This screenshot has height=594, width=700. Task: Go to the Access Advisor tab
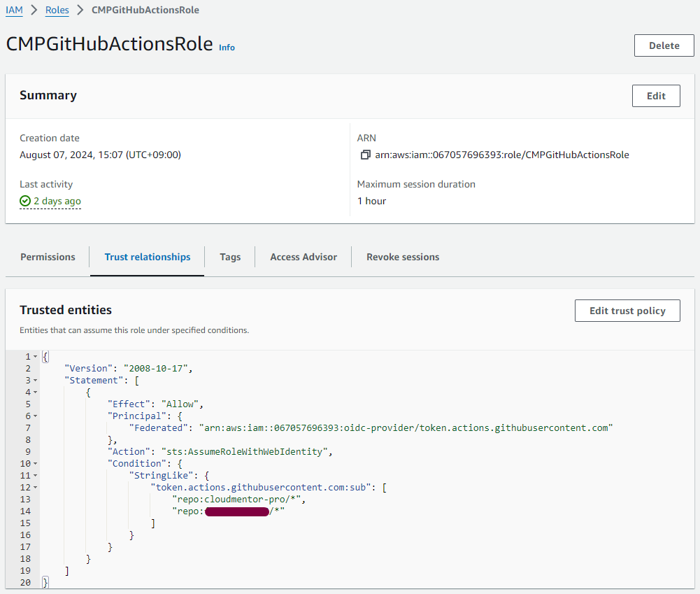(303, 257)
